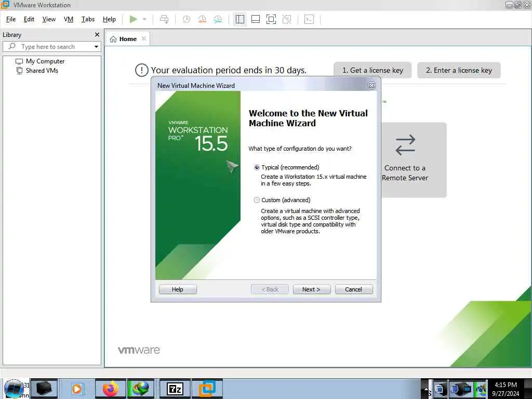Toggle the Show Library sidebar icon

(240, 19)
